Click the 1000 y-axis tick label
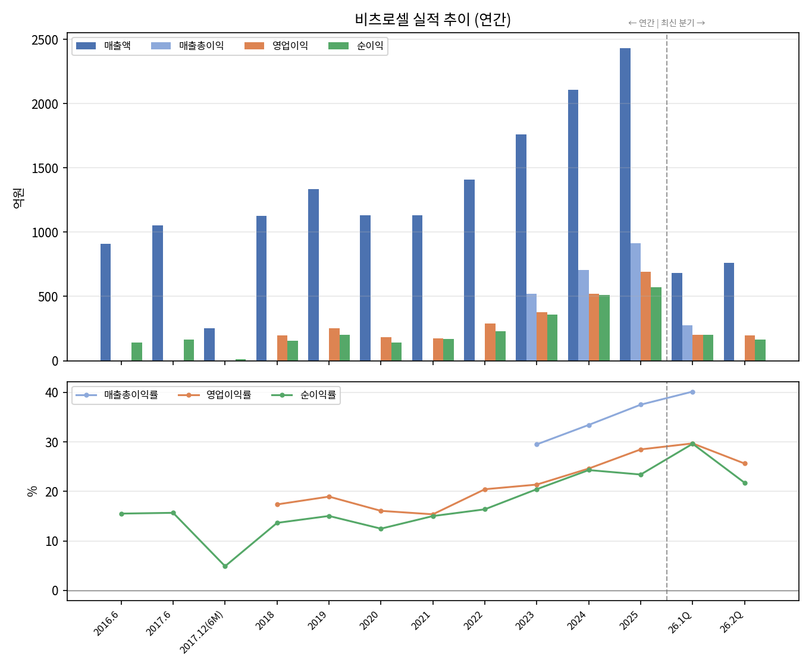The height and width of the screenshot is (669, 812). click(45, 233)
